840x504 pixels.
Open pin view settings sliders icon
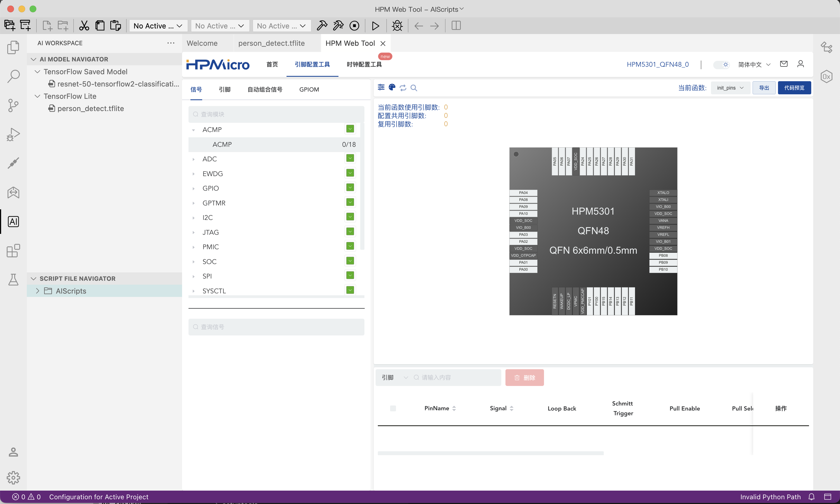pyautogui.click(x=381, y=87)
